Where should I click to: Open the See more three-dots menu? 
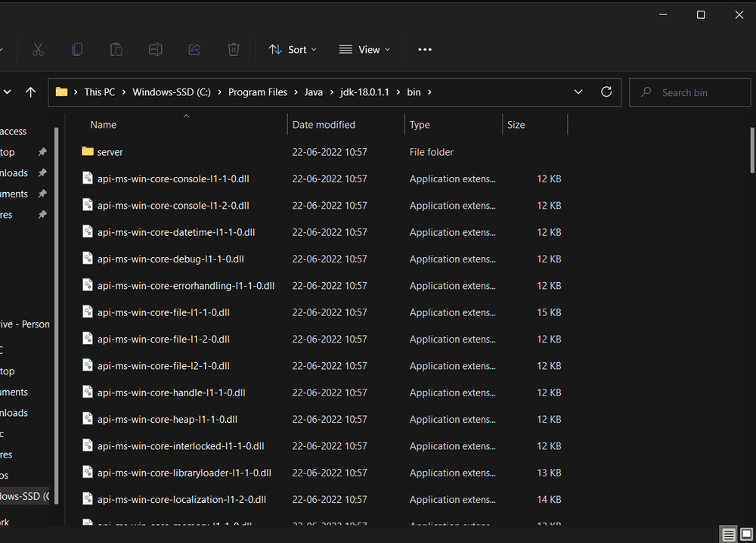(x=425, y=50)
